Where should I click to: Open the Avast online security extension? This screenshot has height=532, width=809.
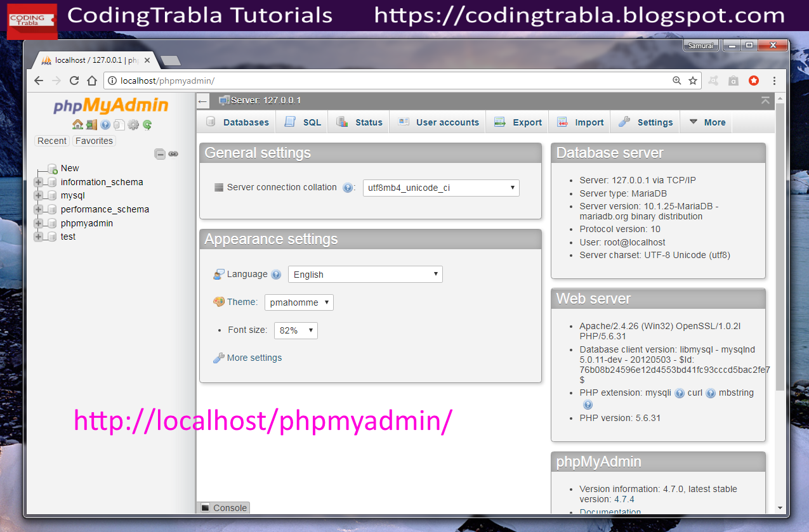[x=714, y=81]
